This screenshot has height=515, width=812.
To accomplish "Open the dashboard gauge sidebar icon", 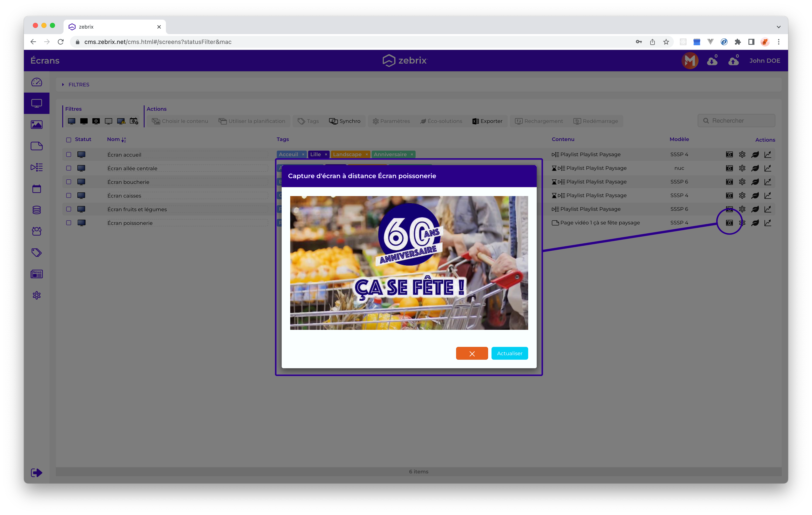I will [x=36, y=82].
